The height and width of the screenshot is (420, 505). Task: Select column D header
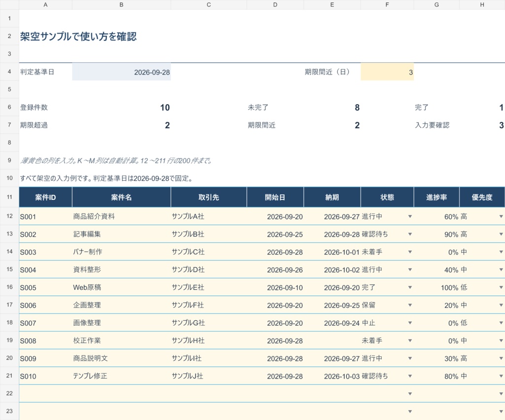click(275, 5)
